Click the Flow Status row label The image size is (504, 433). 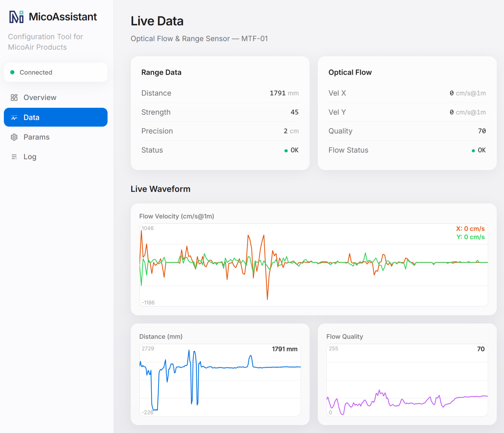pyautogui.click(x=348, y=150)
